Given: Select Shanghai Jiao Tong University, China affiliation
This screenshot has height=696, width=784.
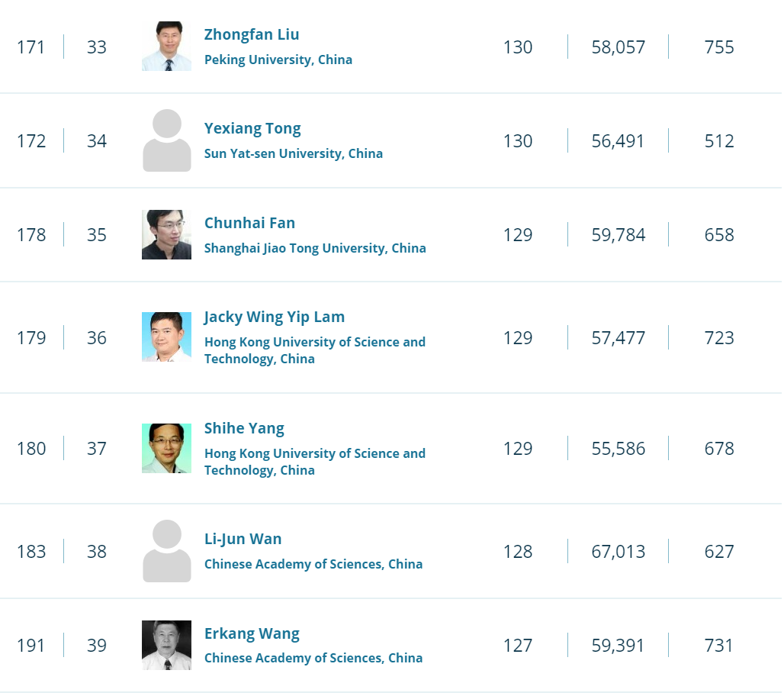Looking at the screenshot, I should coord(315,248).
